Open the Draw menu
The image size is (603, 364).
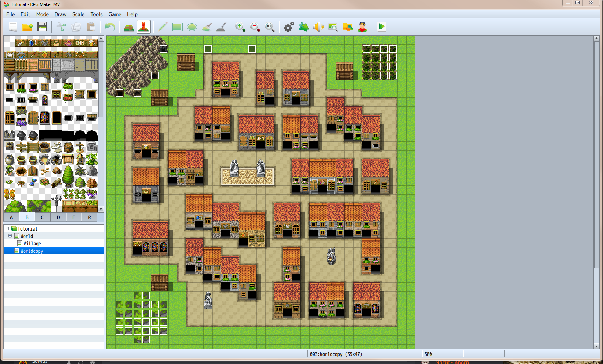61,14
